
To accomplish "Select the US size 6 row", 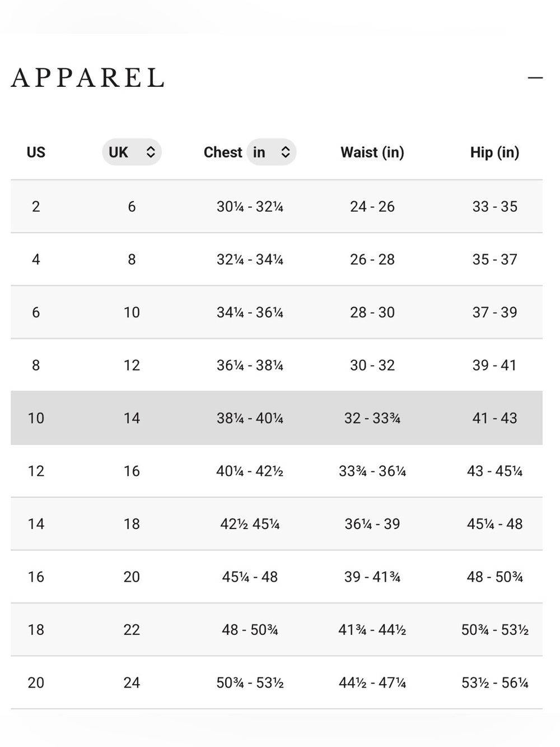I will click(277, 312).
